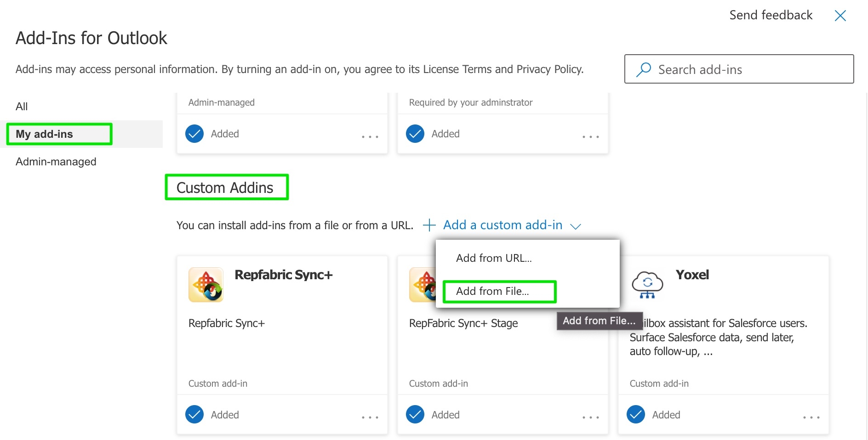868x440 pixels.
Task: Open more options for RepFabric Sync+ Stage
Action: pos(590,417)
